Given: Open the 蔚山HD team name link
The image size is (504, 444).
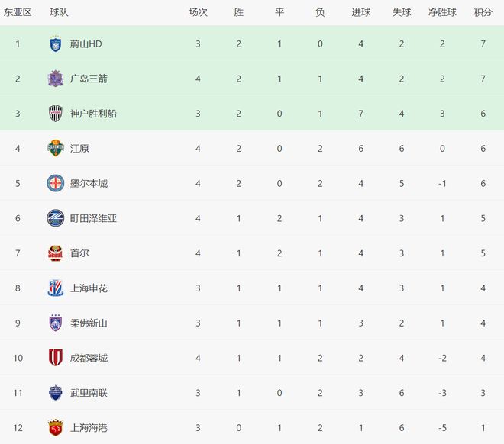Looking at the screenshot, I should click(86, 44).
